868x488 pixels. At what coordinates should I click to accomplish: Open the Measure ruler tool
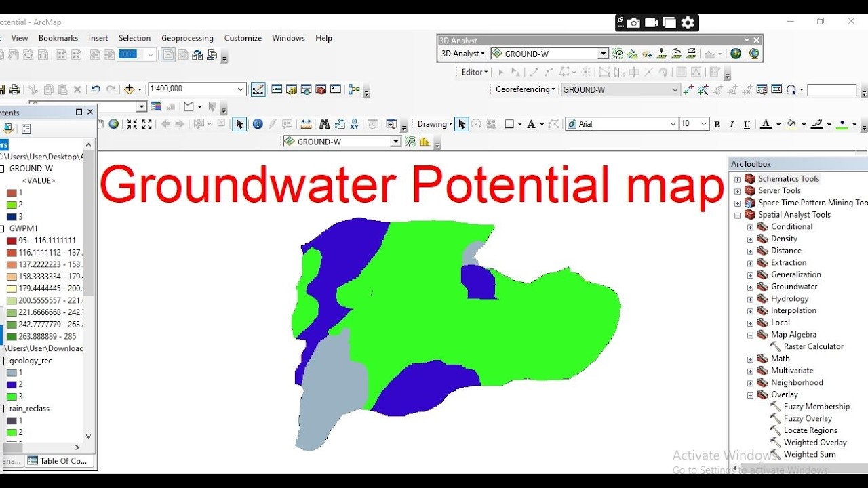tap(307, 124)
